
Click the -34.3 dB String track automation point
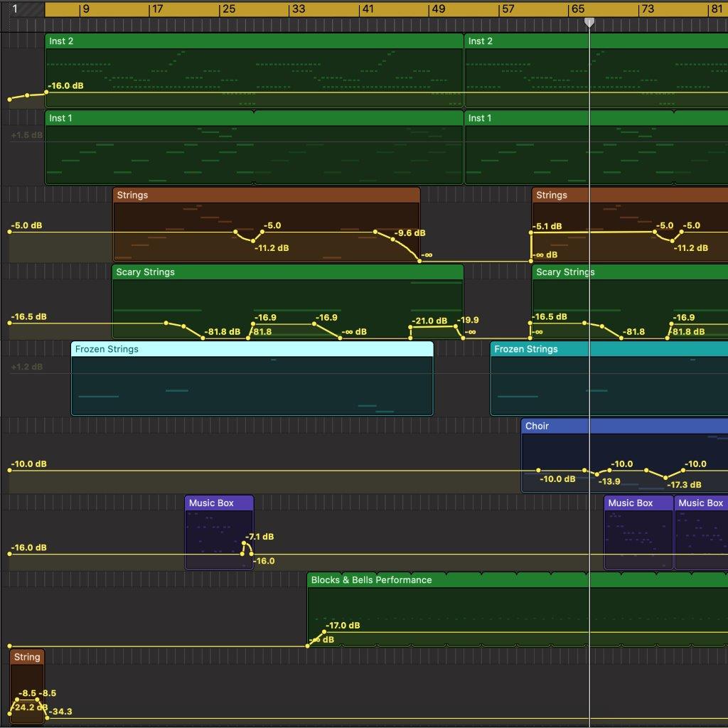tap(47, 718)
